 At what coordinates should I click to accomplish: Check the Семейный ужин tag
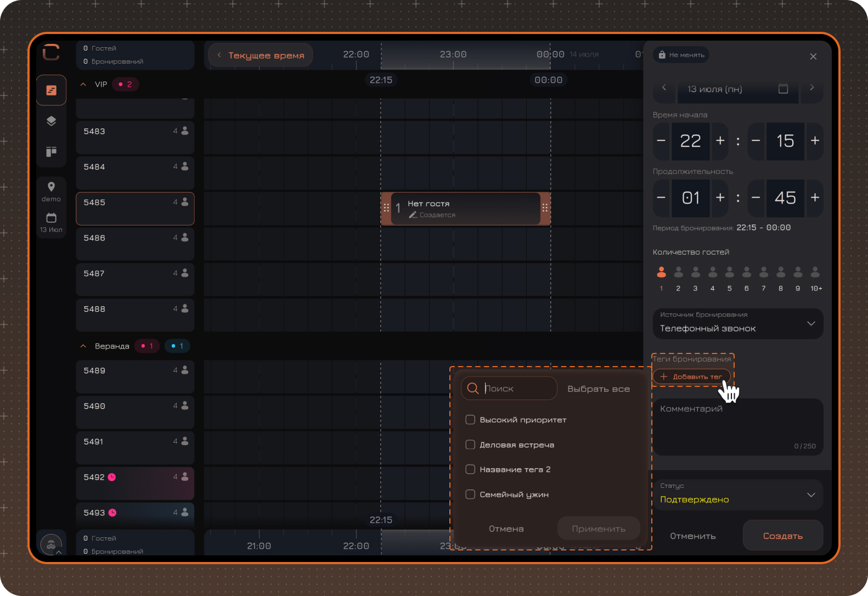click(x=470, y=494)
